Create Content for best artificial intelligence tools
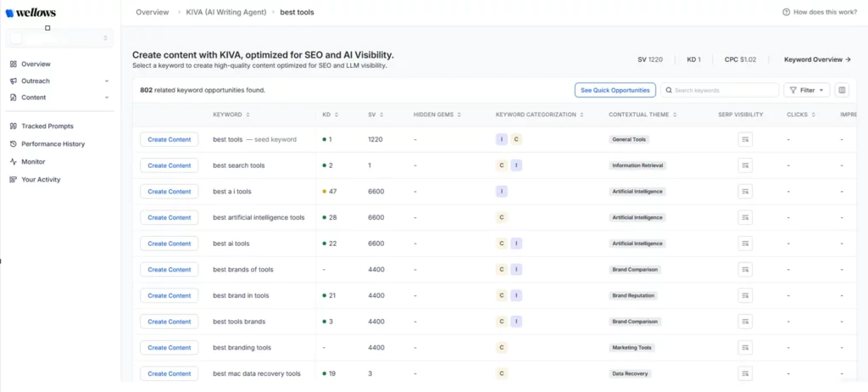The width and height of the screenshot is (868, 392). [169, 218]
